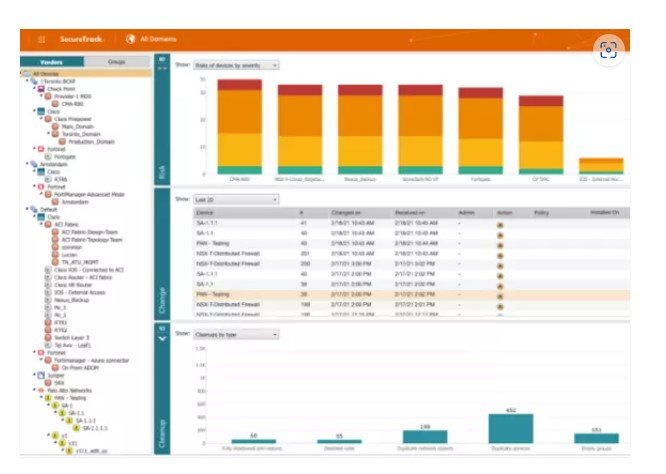
Task: Click the Palo Alto Networks vendor icon
Action: [x=41, y=390]
